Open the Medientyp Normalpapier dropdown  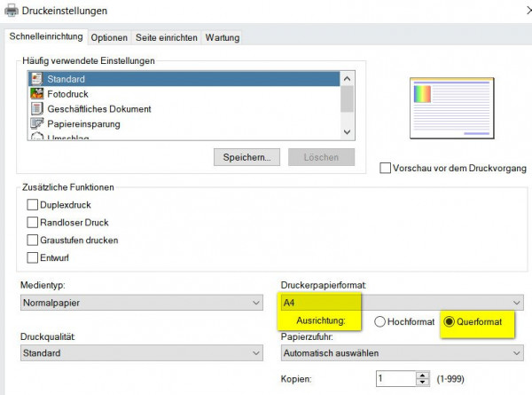pyautogui.click(x=142, y=303)
